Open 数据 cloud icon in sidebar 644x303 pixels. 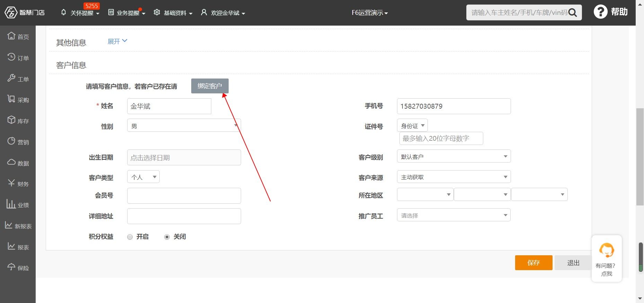11,162
